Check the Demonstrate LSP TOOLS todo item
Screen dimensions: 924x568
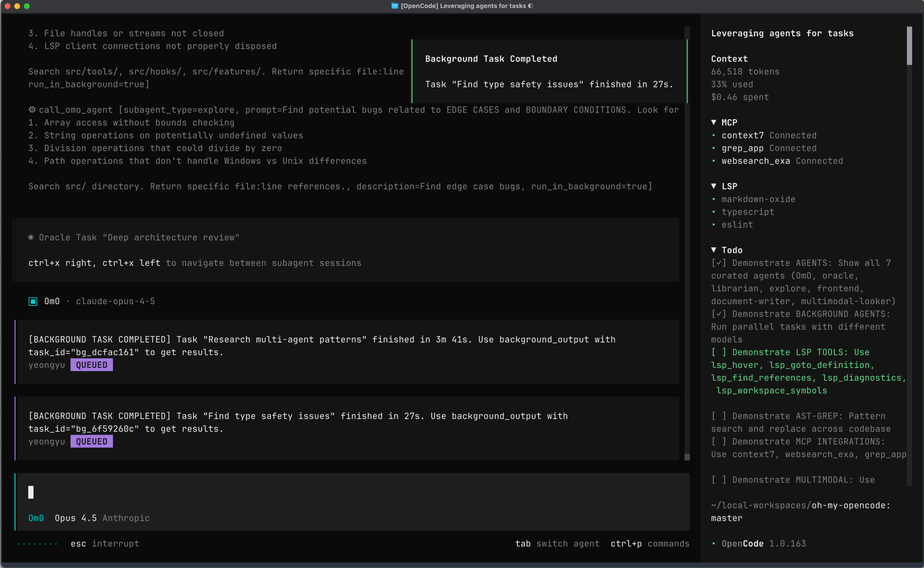click(718, 352)
